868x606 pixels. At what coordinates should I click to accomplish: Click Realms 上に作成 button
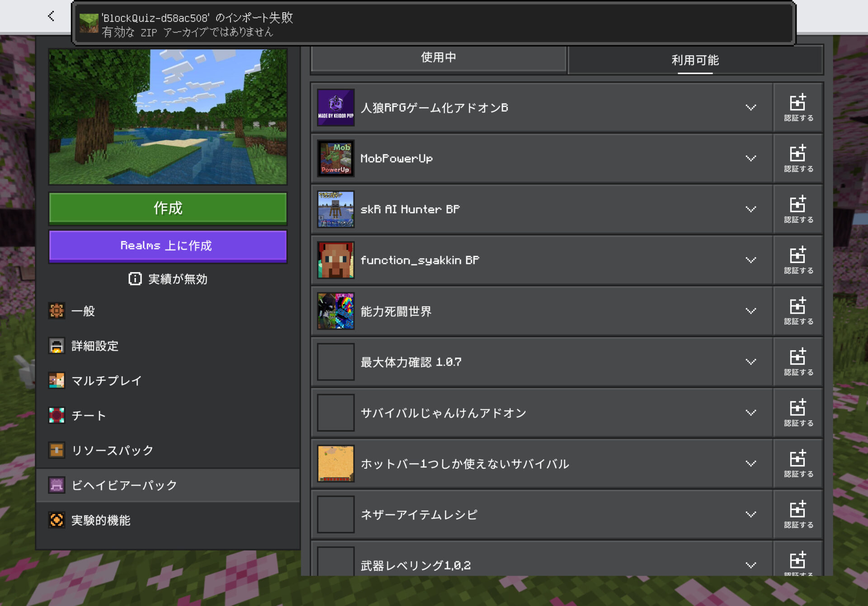point(168,246)
